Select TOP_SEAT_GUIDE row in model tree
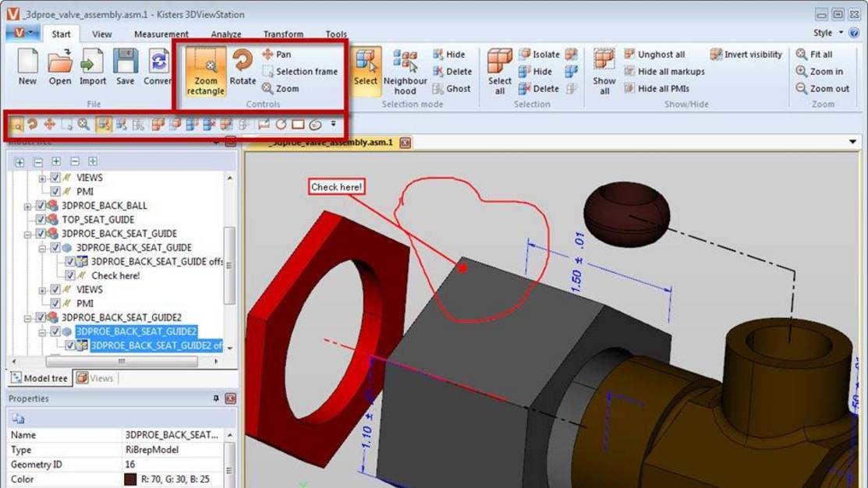 (x=97, y=219)
